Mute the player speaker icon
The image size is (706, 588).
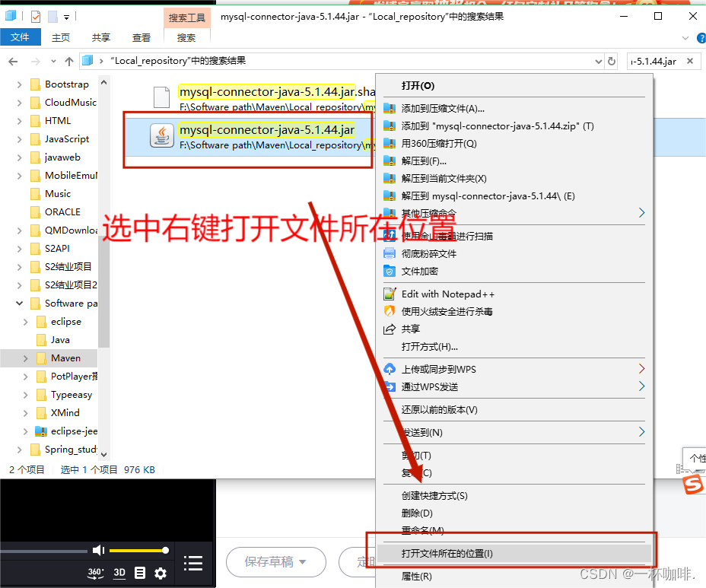[x=98, y=550]
